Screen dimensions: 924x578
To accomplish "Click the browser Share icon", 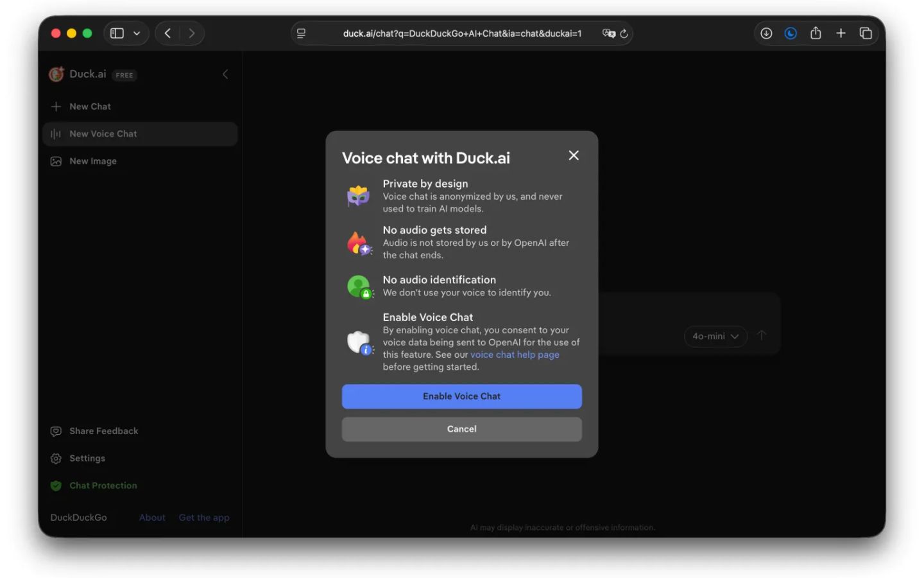I will (816, 33).
